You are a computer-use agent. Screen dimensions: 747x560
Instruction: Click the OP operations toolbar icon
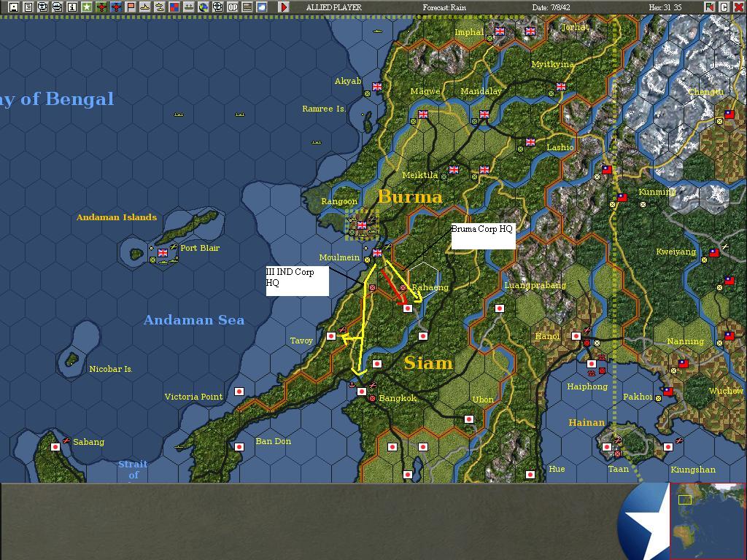pyautogui.click(x=233, y=7)
